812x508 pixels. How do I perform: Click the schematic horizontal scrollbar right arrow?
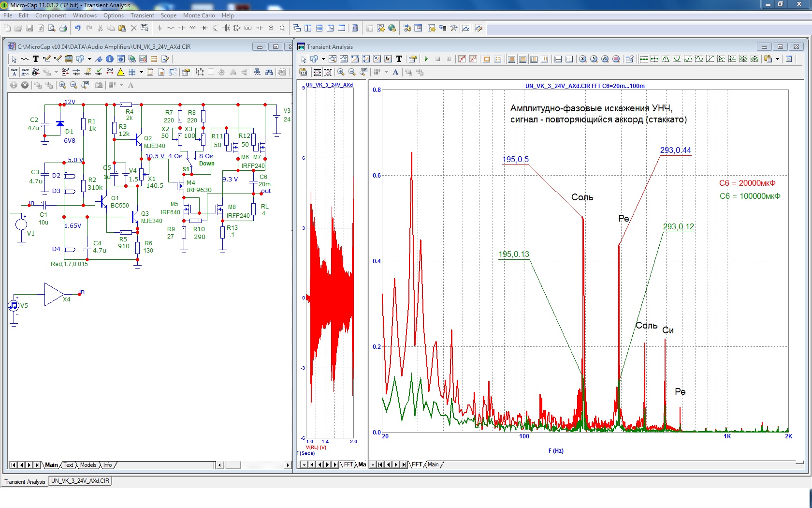click(x=288, y=465)
